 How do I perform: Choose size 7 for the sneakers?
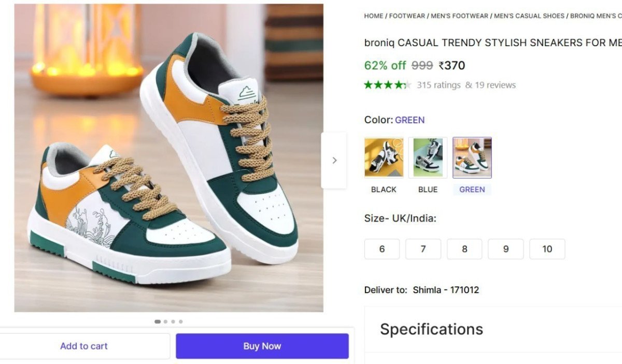tap(423, 249)
